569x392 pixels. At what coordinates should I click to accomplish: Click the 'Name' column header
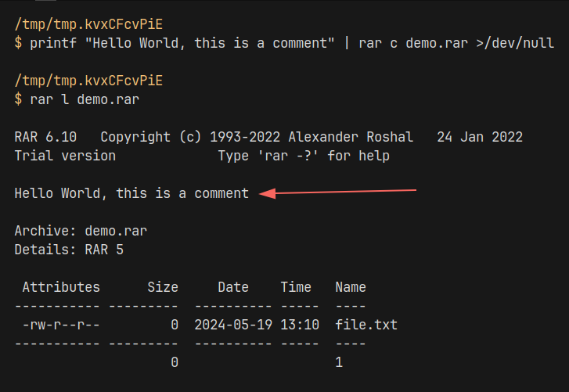(x=351, y=287)
